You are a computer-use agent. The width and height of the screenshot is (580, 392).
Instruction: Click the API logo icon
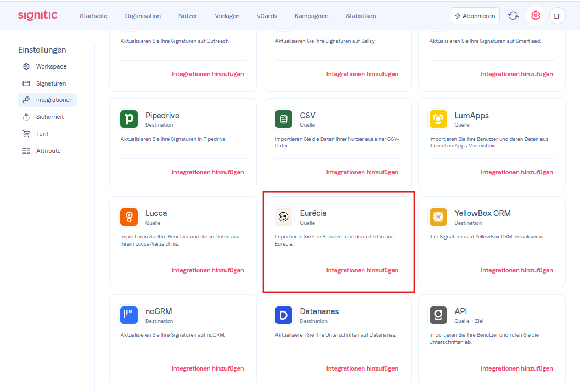point(438,315)
